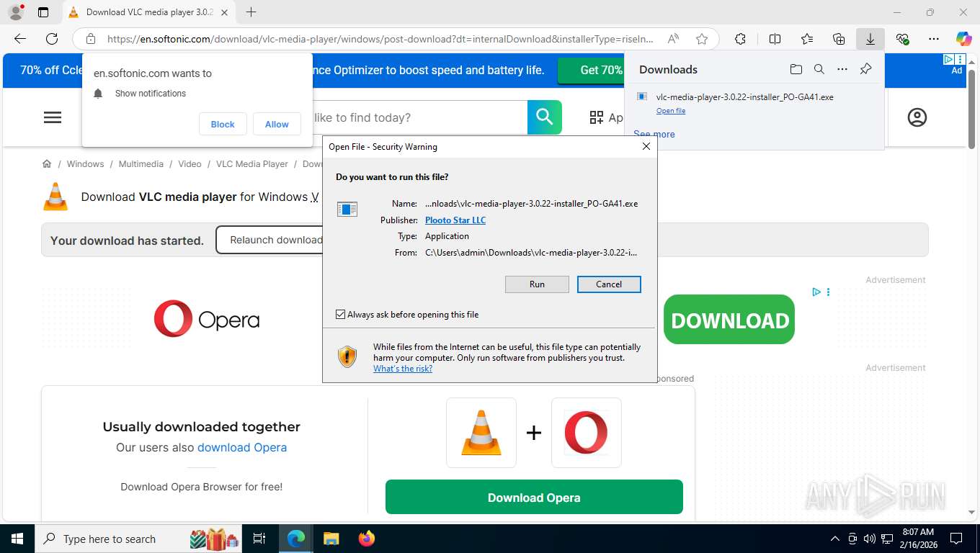Open Browser essentials heart icon
Image resolution: width=980 pixels, height=553 pixels.
pyautogui.click(x=902, y=39)
